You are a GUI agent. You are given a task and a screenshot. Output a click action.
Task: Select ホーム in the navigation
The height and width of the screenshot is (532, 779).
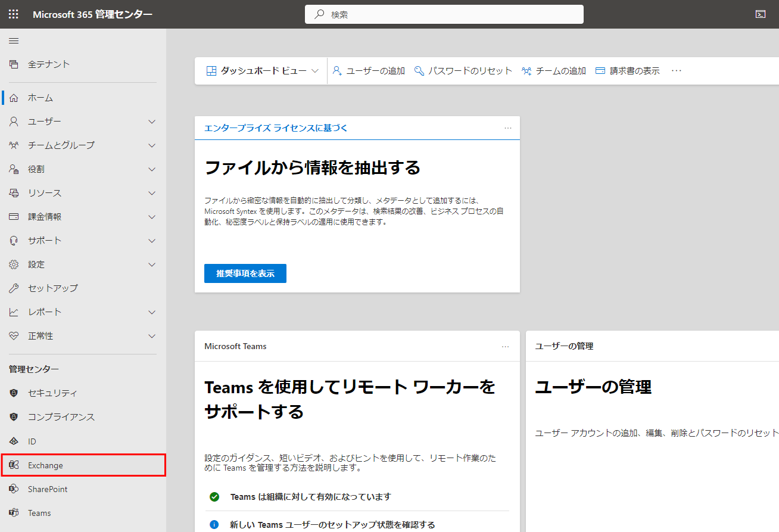point(83,98)
